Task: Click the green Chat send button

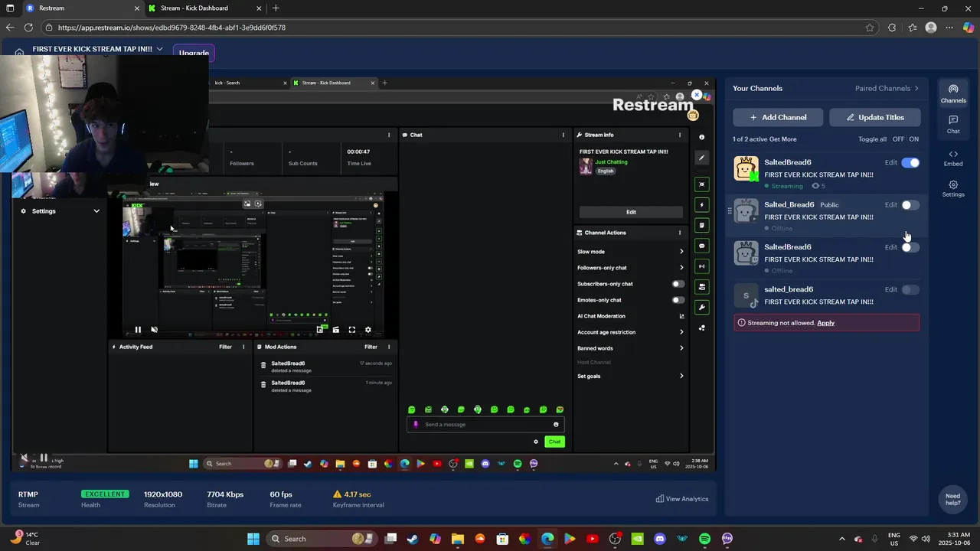Action: pyautogui.click(x=554, y=442)
